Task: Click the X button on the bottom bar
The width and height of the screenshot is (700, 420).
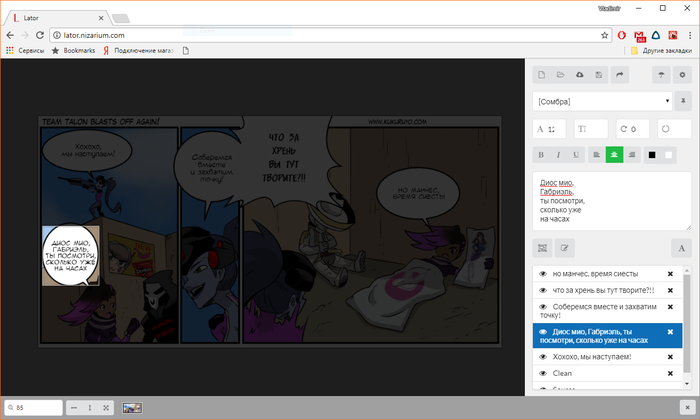Action: click(x=687, y=408)
